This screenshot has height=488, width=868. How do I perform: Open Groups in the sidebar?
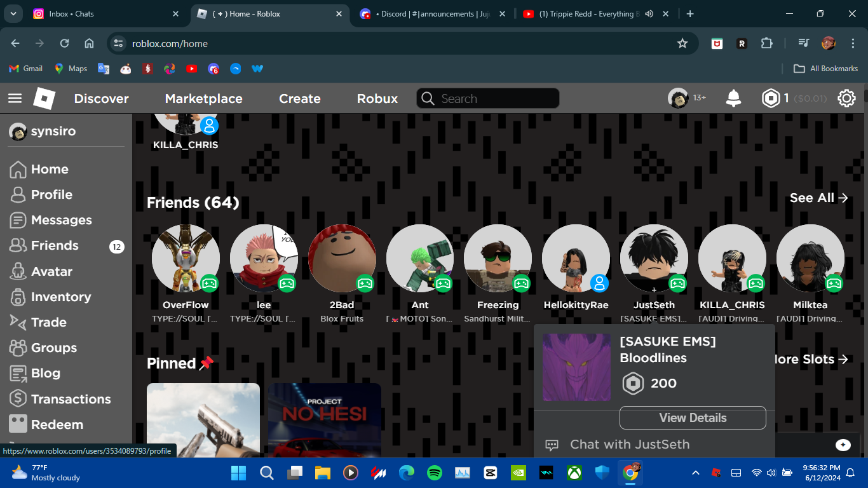pyautogui.click(x=43, y=348)
